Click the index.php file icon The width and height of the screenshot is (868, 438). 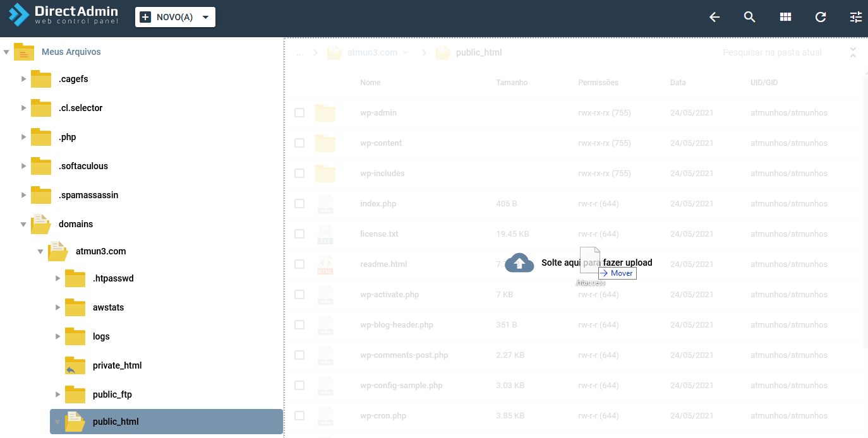point(325,203)
